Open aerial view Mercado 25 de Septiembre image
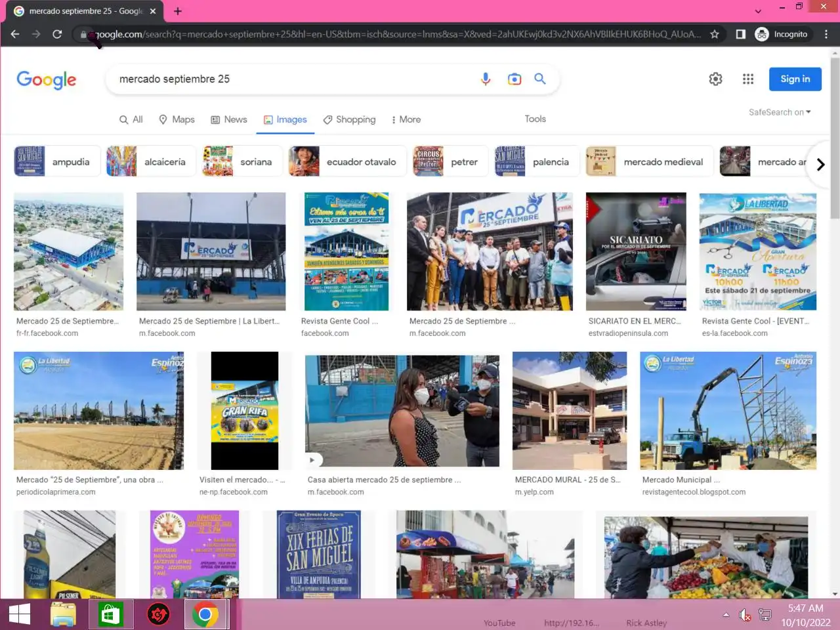Image resolution: width=840 pixels, height=630 pixels. coord(68,251)
